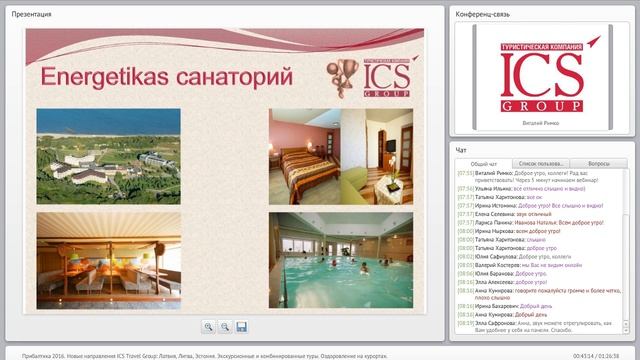Click the playback time counter 00:43:14
This screenshot has width=640, height=360.
(583, 356)
